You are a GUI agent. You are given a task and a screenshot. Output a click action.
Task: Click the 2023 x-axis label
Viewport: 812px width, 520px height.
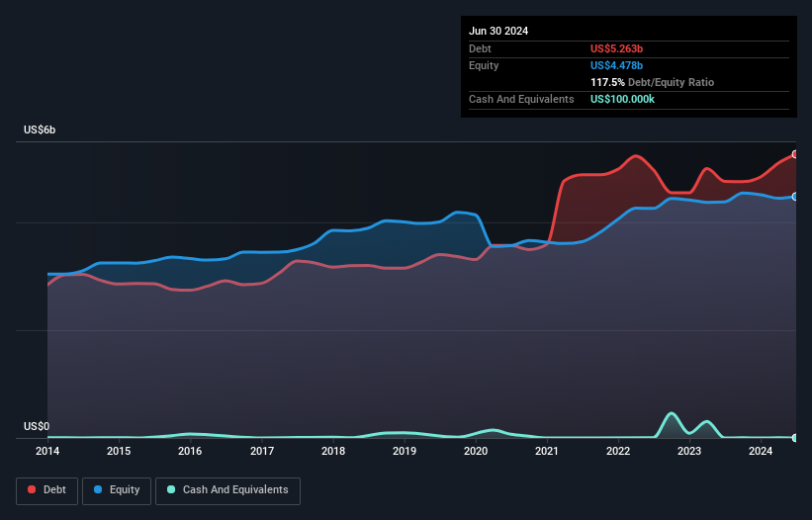[x=689, y=451]
